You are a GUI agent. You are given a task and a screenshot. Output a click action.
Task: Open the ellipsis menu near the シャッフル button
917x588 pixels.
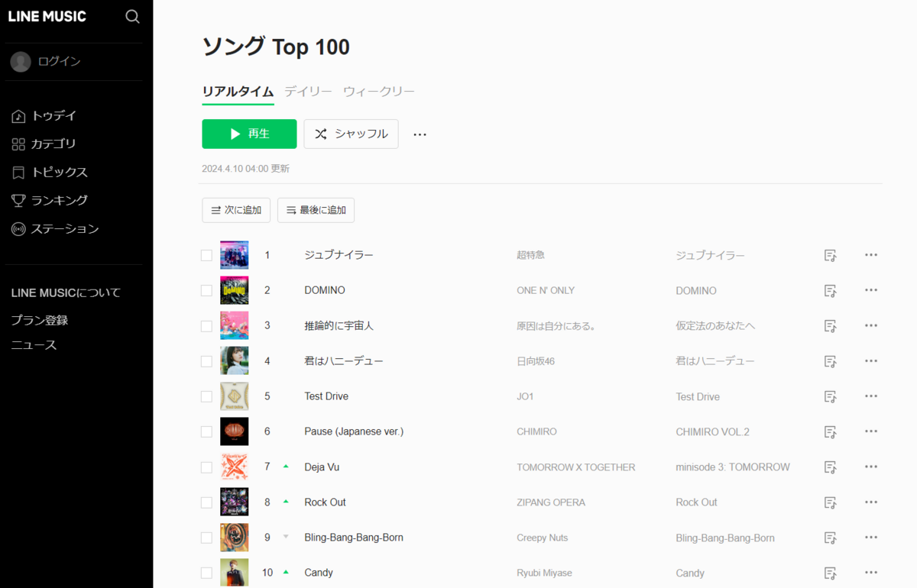[419, 133]
